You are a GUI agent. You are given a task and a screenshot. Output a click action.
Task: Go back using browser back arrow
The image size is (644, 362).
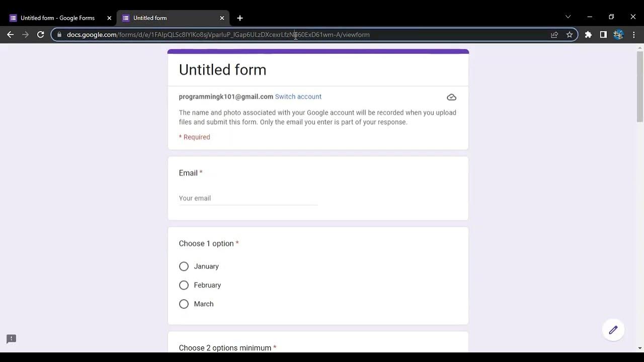pyautogui.click(x=11, y=35)
